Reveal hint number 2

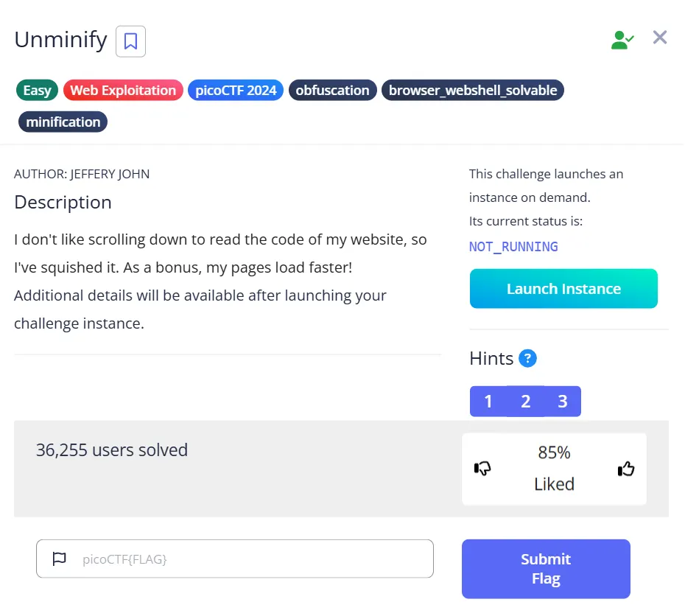point(525,401)
